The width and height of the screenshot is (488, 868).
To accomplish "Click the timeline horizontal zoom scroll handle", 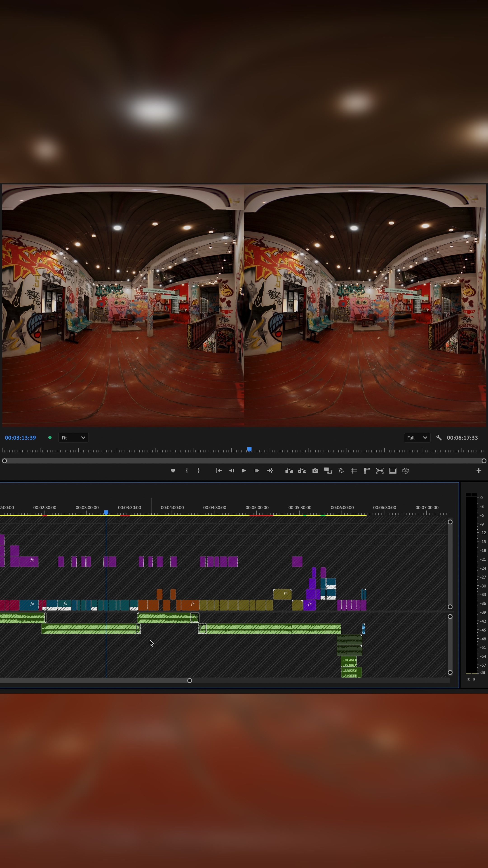I will pos(190,680).
